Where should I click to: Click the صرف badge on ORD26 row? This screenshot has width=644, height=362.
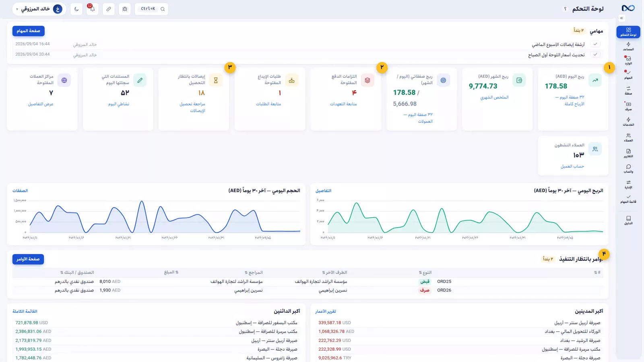pyautogui.click(x=425, y=290)
